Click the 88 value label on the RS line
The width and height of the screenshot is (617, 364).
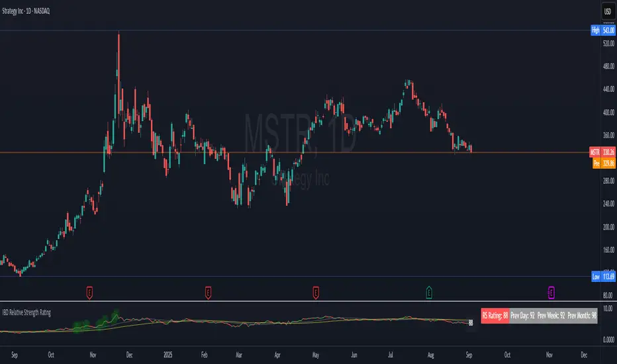(471, 323)
